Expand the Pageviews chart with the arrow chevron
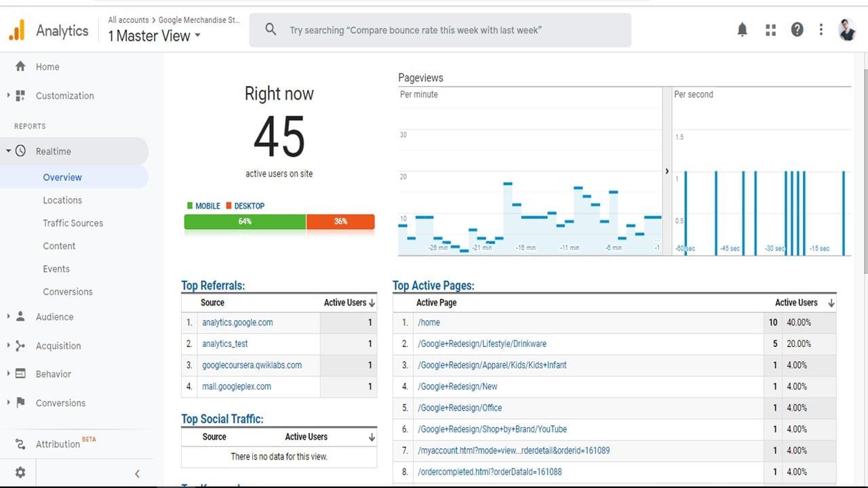868x488 pixels. [x=667, y=171]
